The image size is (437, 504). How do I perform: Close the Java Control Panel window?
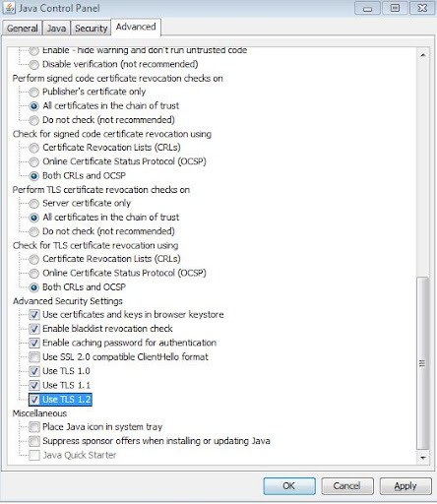pos(422,8)
